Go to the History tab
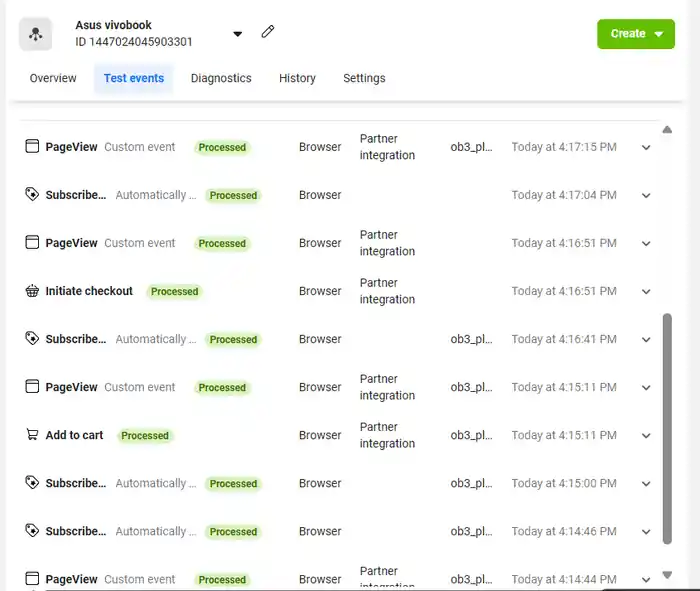Image resolution: width=700 pixels, height=591 pixels. click(x=297, y=78)
